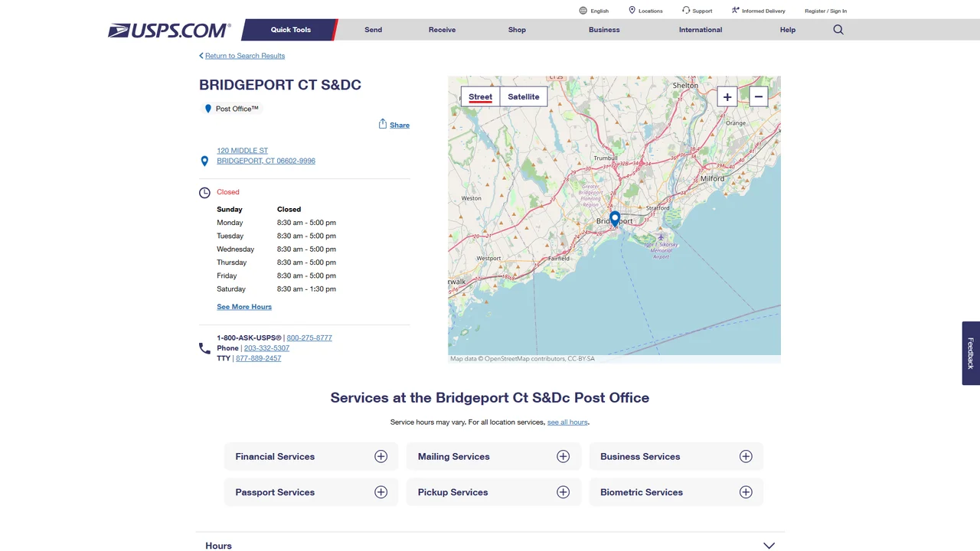Zoom in the map with plus button
This screenshot has height=551, width=980.
click(727, 96)
